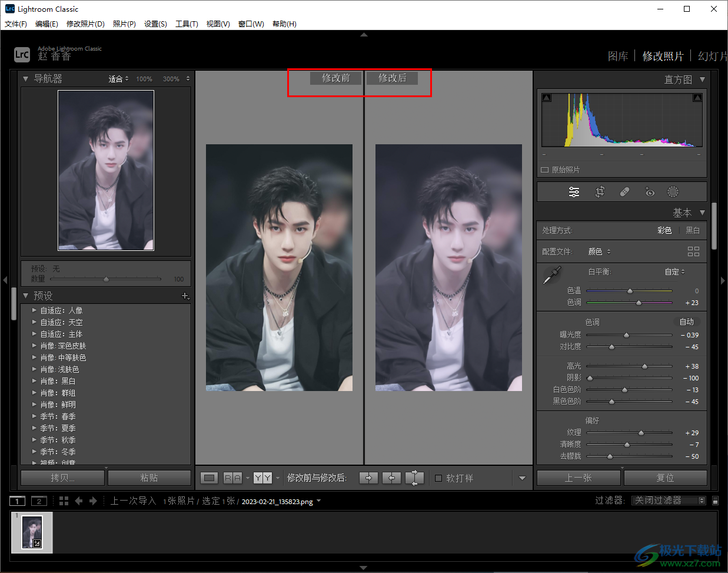Switch to 图库 library module
The height and width of the screenshot is (573, 728).
[618, 56]
